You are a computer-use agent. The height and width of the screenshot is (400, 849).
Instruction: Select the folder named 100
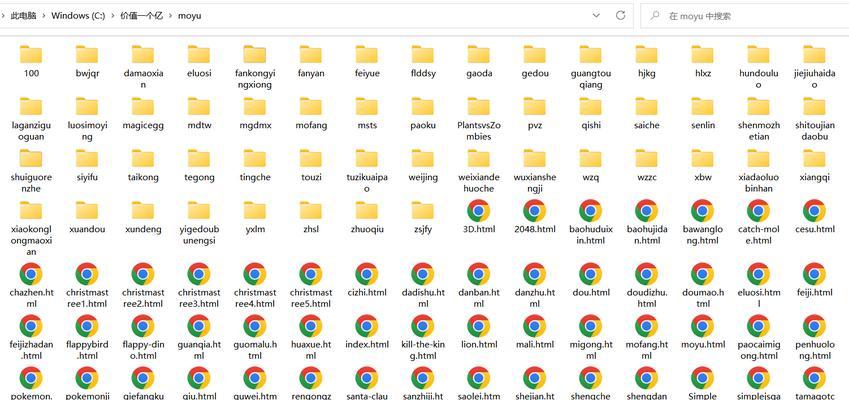click(x=31, y=54)
